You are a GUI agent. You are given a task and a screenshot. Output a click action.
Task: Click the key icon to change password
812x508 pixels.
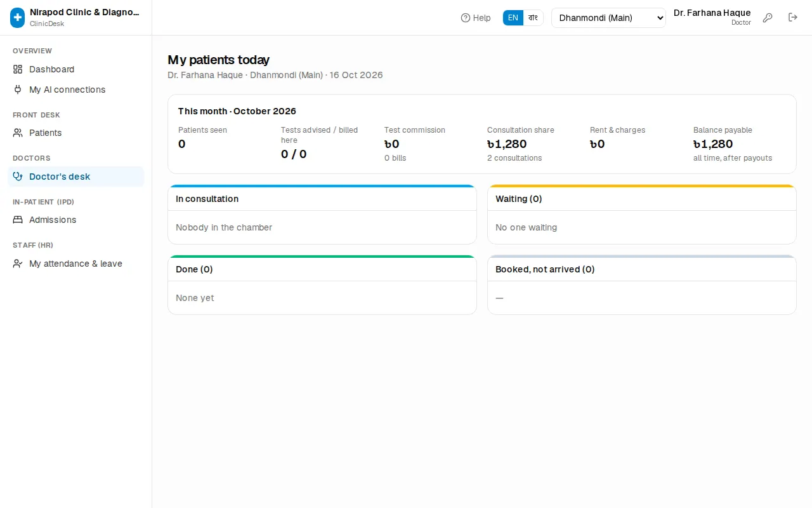click(768, 18)
